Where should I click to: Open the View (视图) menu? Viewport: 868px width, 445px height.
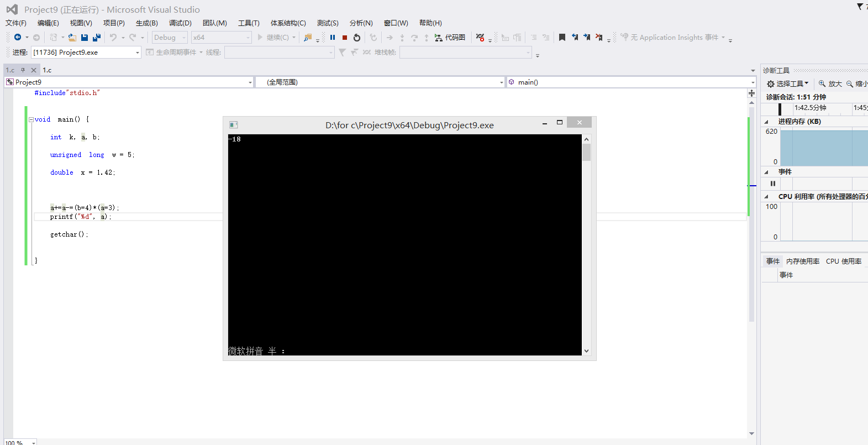click(81, 23)
